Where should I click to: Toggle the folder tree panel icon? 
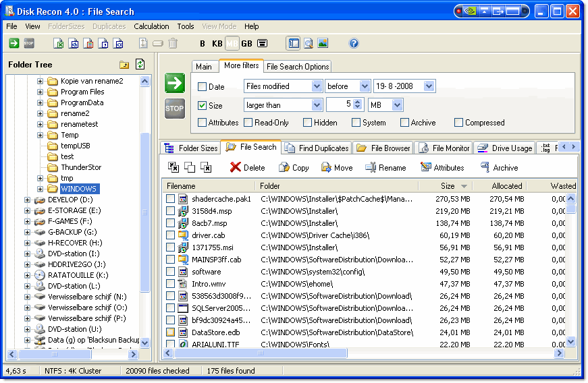tap(294, 43)
